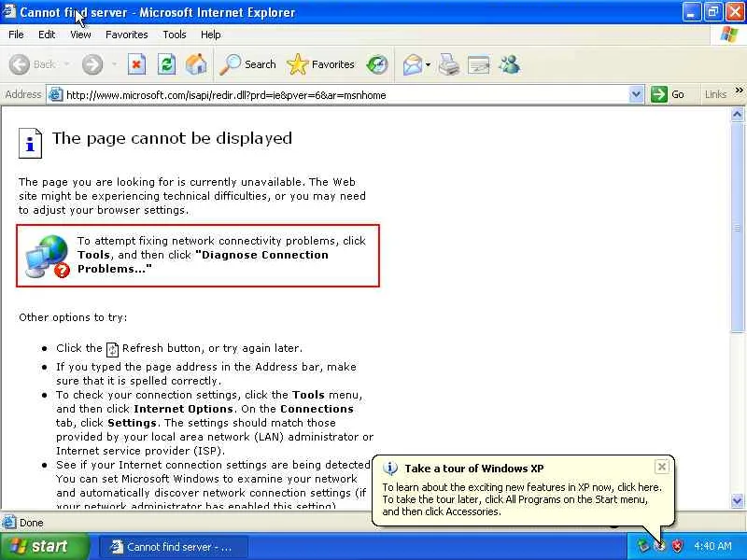The width and height of the screenshot is (747, 560).
Task: Click the inline Refresh icon in list
Action: click(112, 349)
